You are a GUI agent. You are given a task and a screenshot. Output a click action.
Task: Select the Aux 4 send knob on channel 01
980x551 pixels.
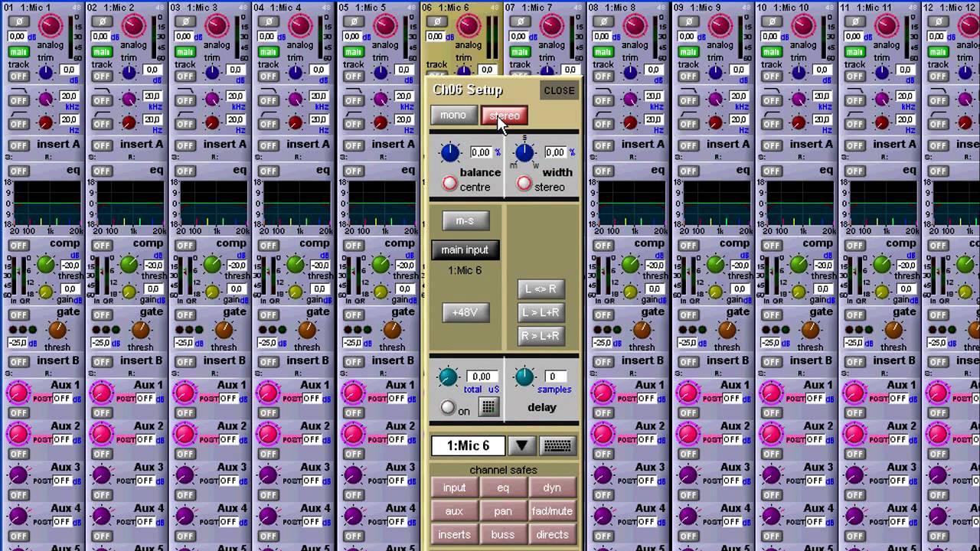pyautogui.click(x=18, y=517)
